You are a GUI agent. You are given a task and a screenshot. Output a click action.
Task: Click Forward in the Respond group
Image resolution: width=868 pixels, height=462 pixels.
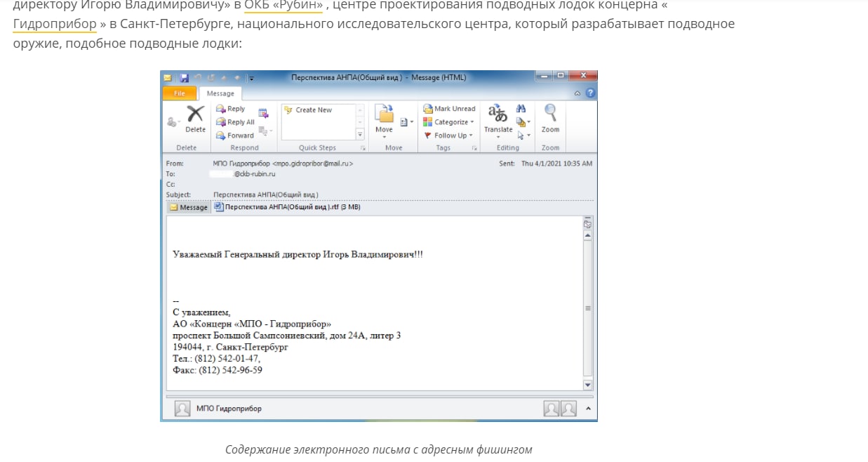pos(234,136)
